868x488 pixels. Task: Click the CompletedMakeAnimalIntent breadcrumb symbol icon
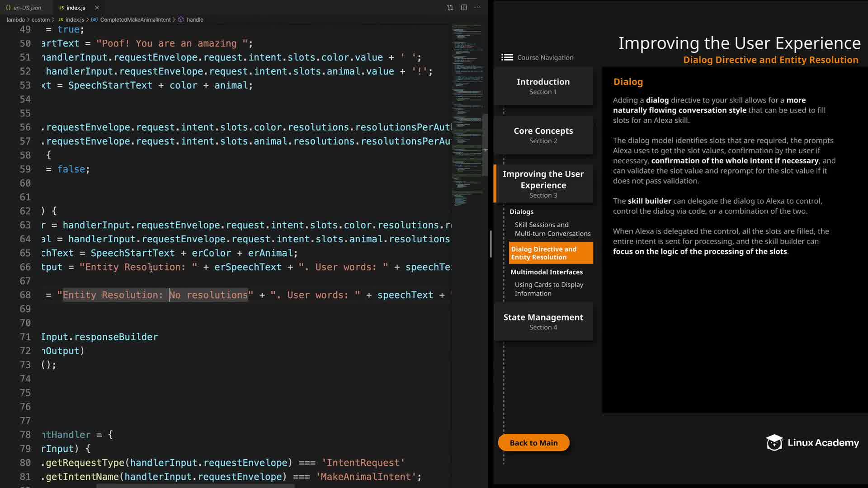(94, 20)
